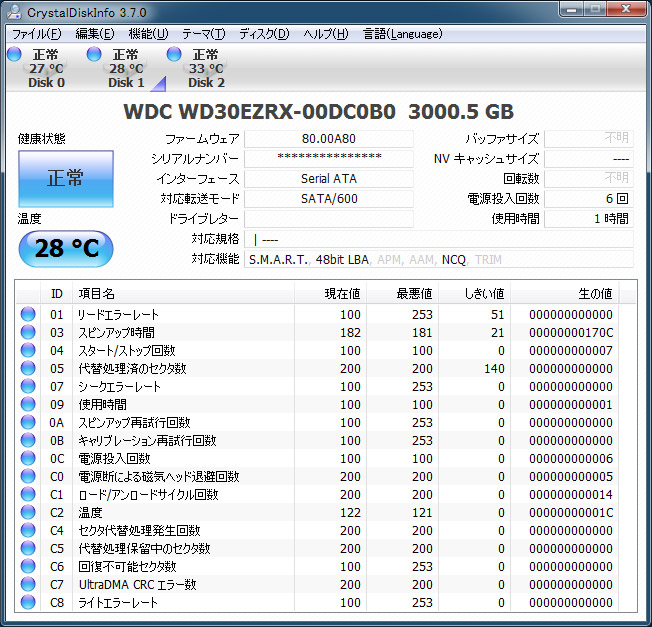Open the ディスク(D) menu
Screen dimensions: 652x627
(x=264, y=33)
